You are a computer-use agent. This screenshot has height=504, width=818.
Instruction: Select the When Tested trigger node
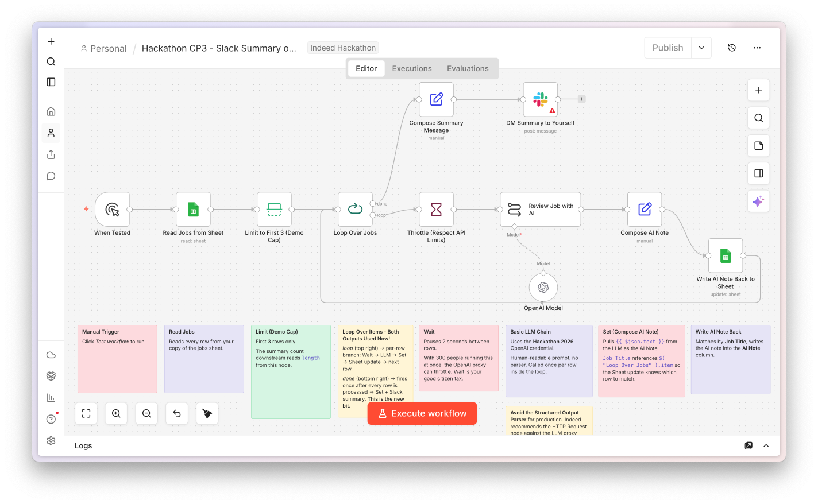[113, 210]
